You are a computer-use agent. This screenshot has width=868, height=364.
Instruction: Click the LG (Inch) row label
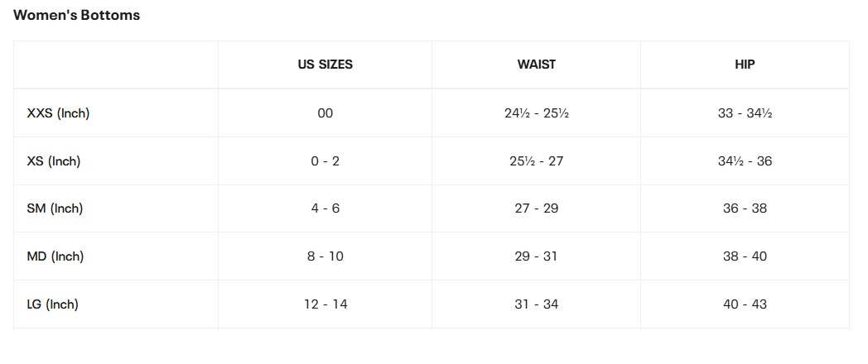click(53, 304)
